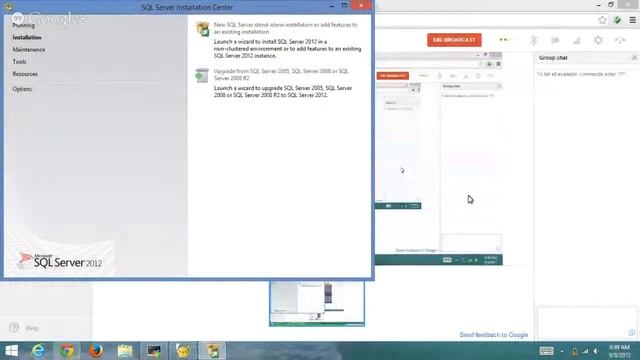Minimize the SQL Server Installation Center window

[331, 6]
